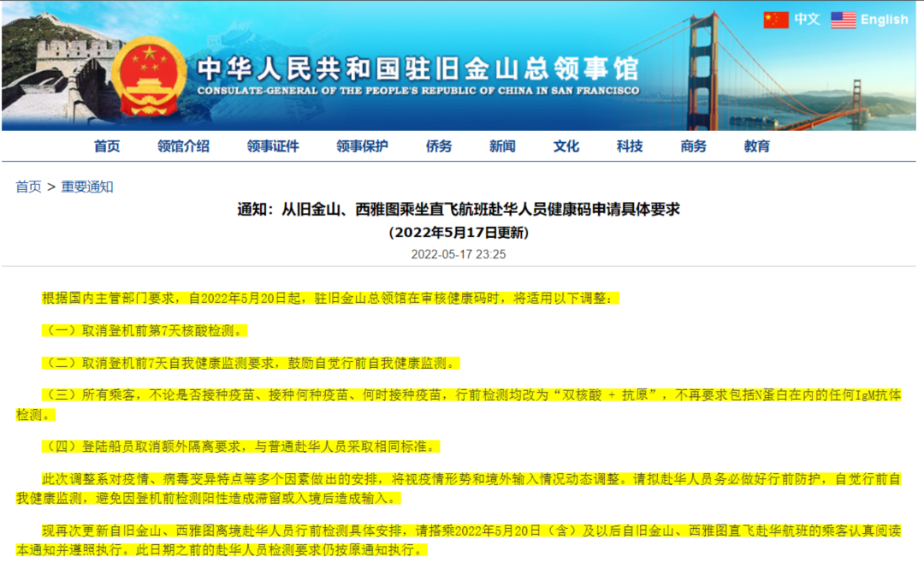Open the 首页 navigation menu item
Viewport: 924px width, 569px height.
(107, 146)
